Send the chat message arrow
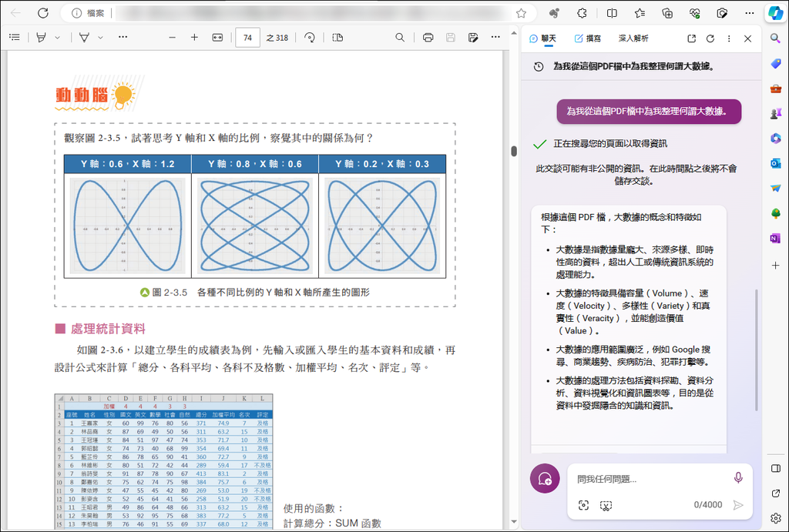The image size is (789, 532). coord(738,505)
